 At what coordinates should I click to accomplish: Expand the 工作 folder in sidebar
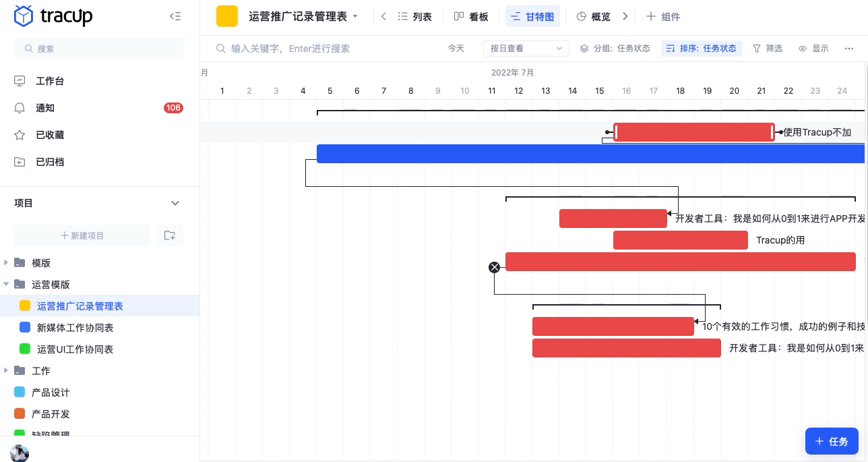6,370
